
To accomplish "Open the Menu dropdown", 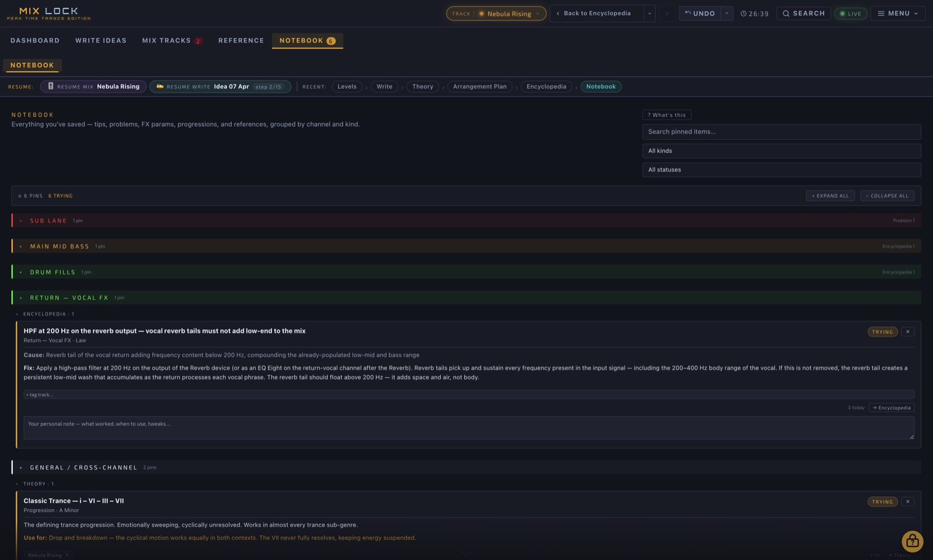I will coord(898,13).
